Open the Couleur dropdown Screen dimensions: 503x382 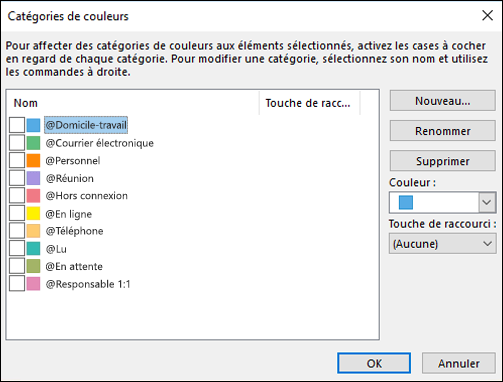443,202
